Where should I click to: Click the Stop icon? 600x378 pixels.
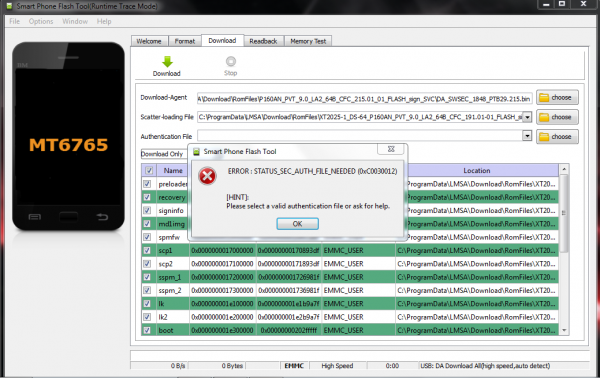[231, 61]
